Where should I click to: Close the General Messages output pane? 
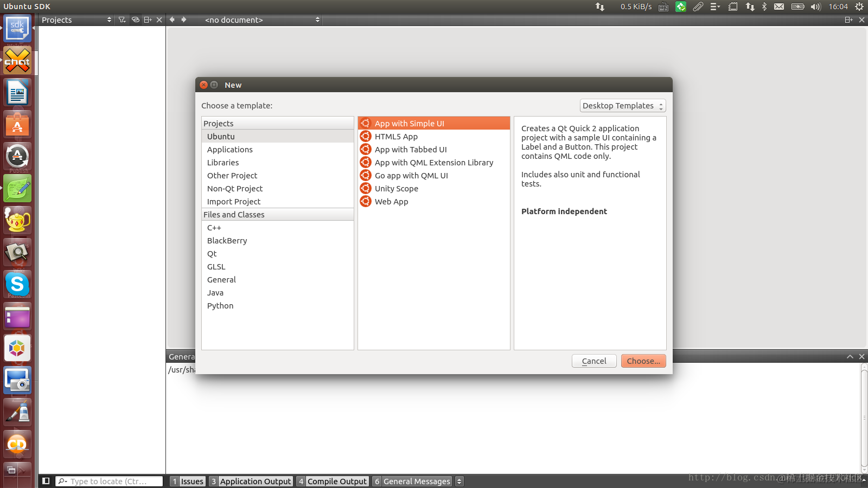pos(861,356)
